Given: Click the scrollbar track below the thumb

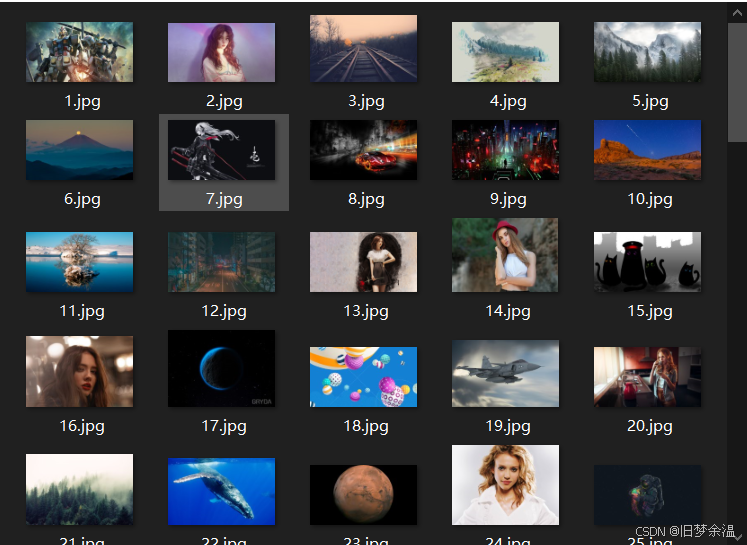Looking at the screenshot, I should [x=737, y=350].
